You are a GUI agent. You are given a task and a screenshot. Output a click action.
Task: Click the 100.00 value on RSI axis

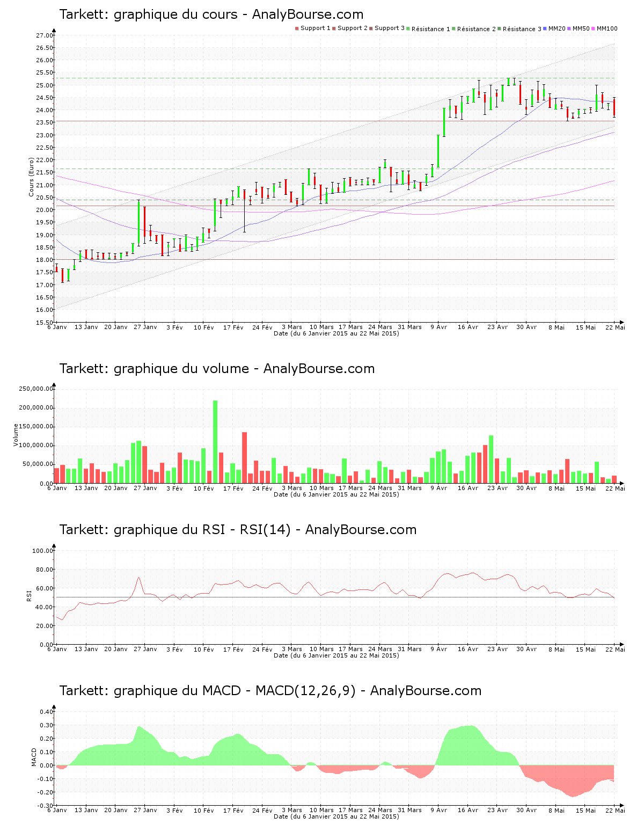click(43, 551)
